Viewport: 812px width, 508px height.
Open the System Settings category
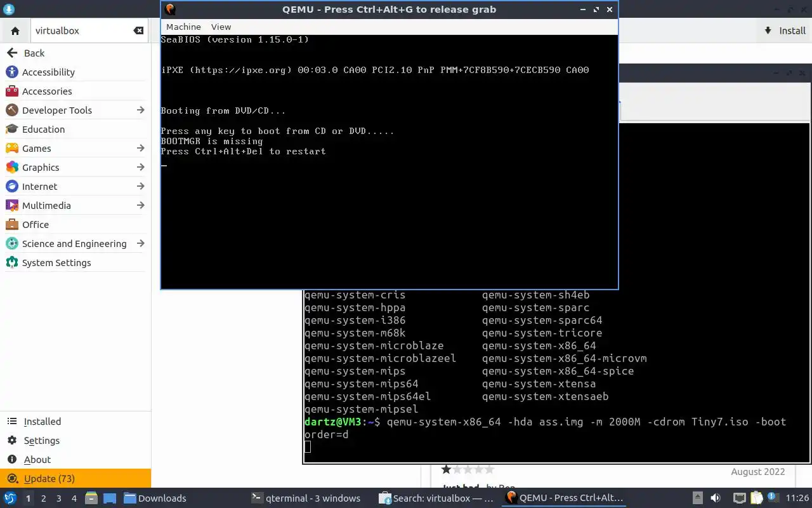pyautogui.click(x=75, y=262)
